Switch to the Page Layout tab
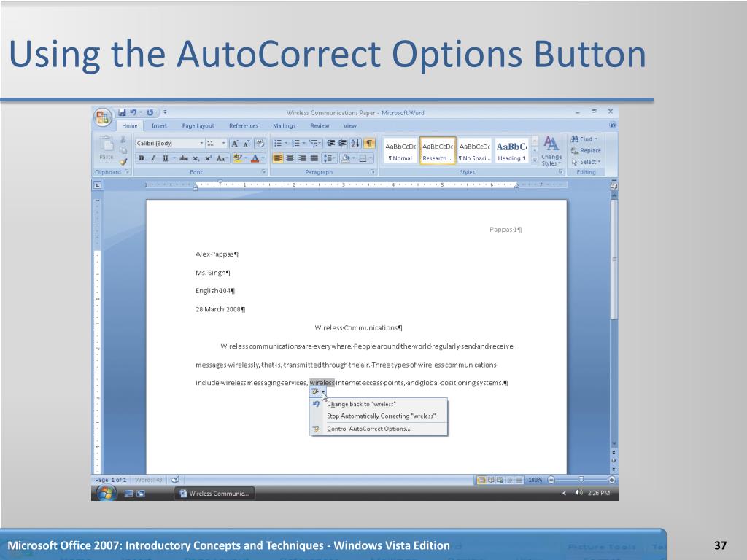 [x=198, y=125]
